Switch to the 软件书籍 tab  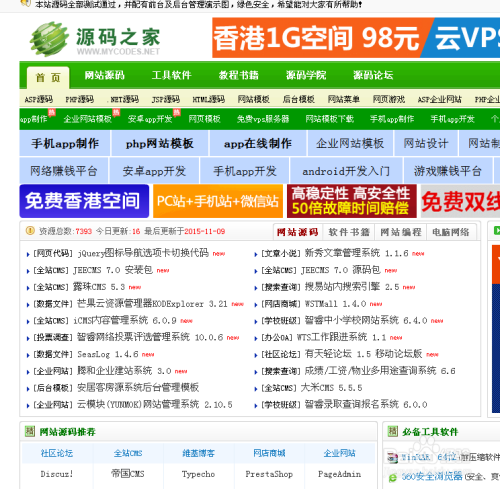pos(349,232)
